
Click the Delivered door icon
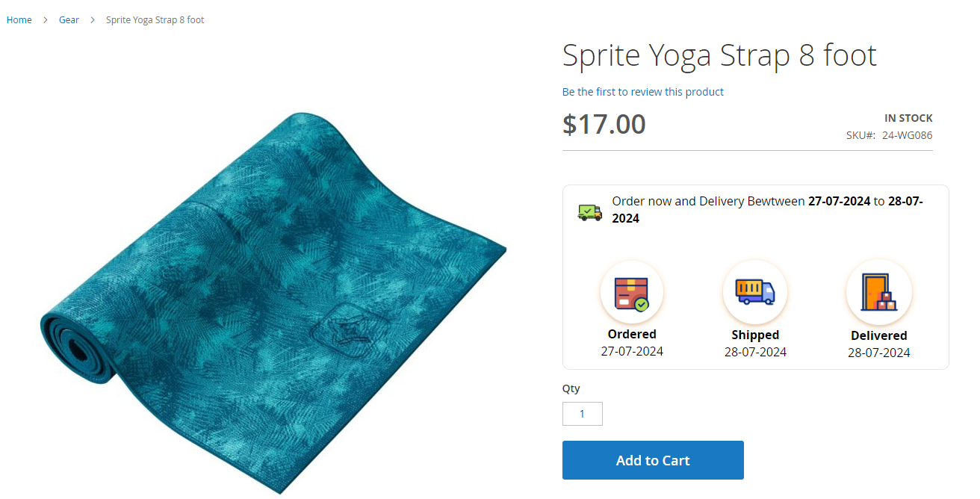[x=878, y=292]
